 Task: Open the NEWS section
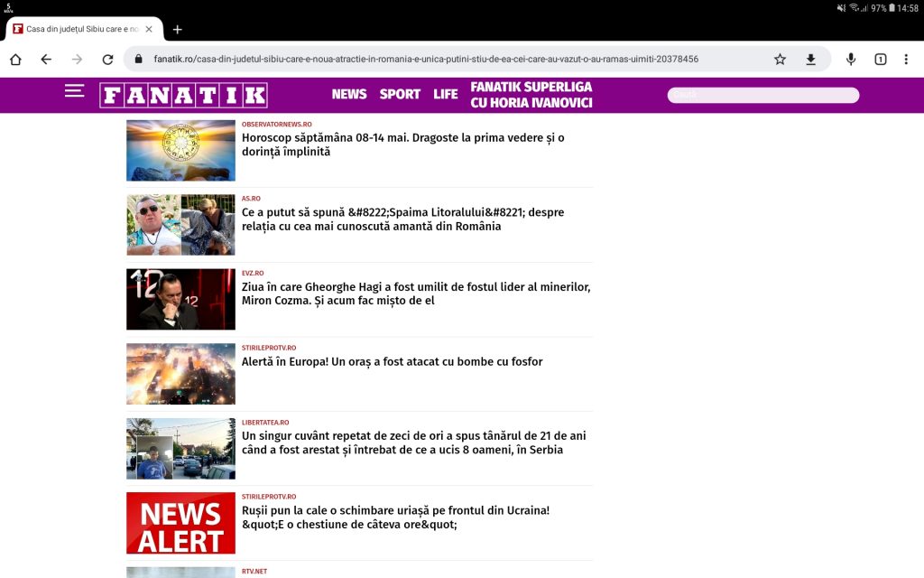348,94
